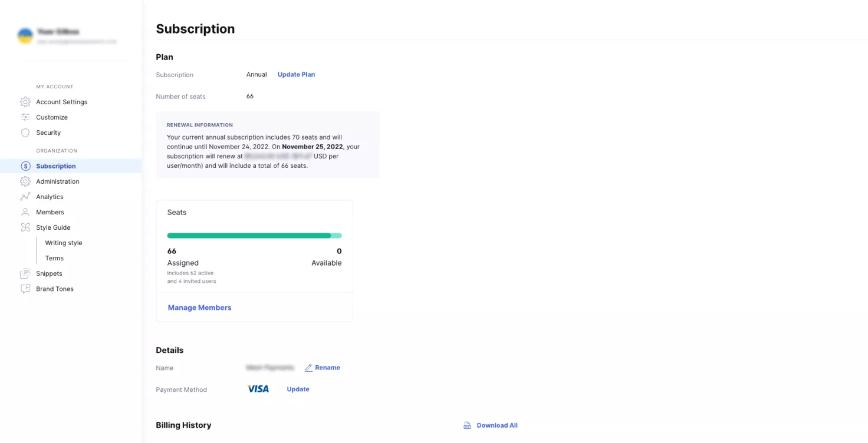This screenshot has width=868, height=443.
Task: Click the Visa card logo
Action: click(258, 389)
